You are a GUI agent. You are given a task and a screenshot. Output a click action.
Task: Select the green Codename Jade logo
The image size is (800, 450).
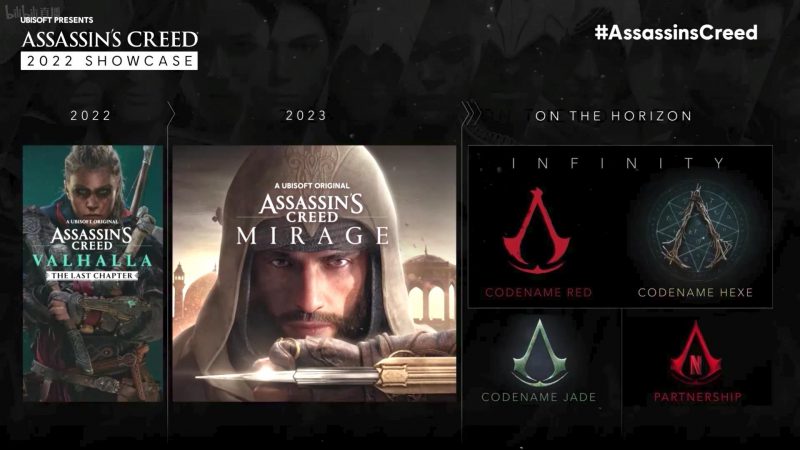[x=539, y=353]
